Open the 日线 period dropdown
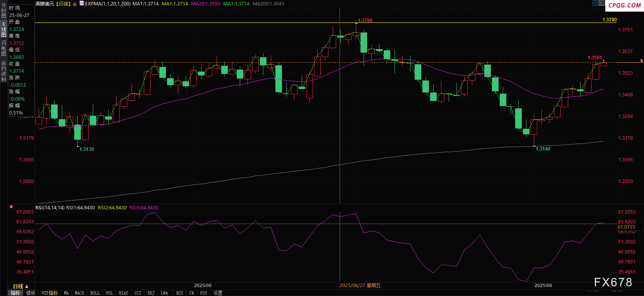The image size is (644, 296). [20, 286]
